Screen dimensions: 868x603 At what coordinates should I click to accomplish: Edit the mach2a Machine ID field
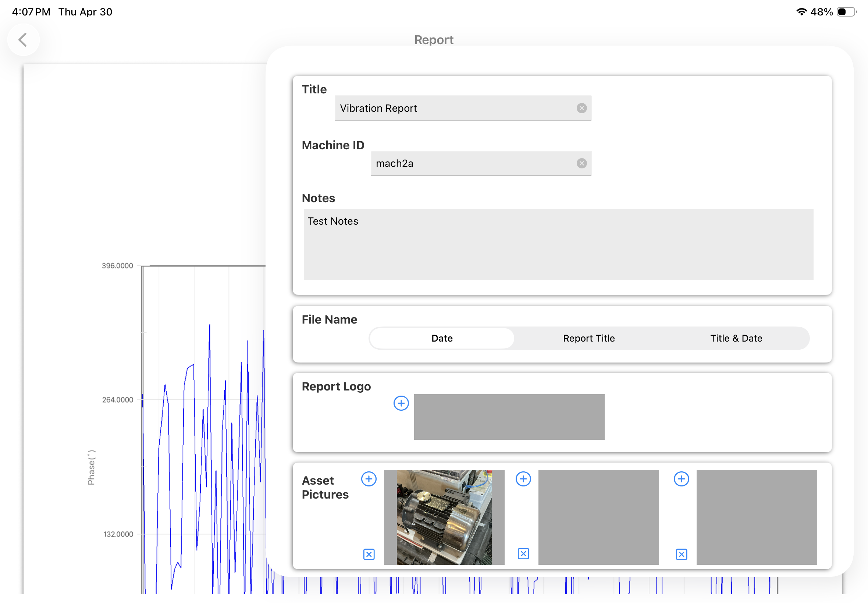pos(481,163)
